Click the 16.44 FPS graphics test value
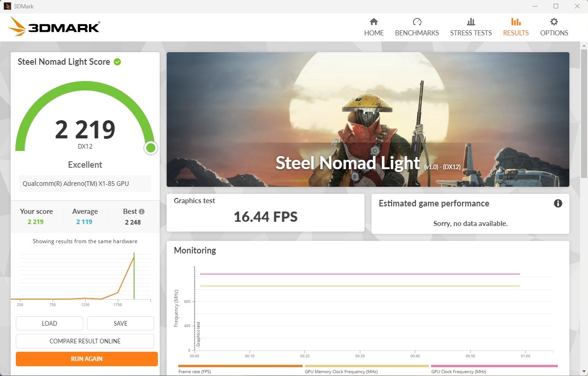Viewport: 588px width, 376px height. tap(265, 217)
